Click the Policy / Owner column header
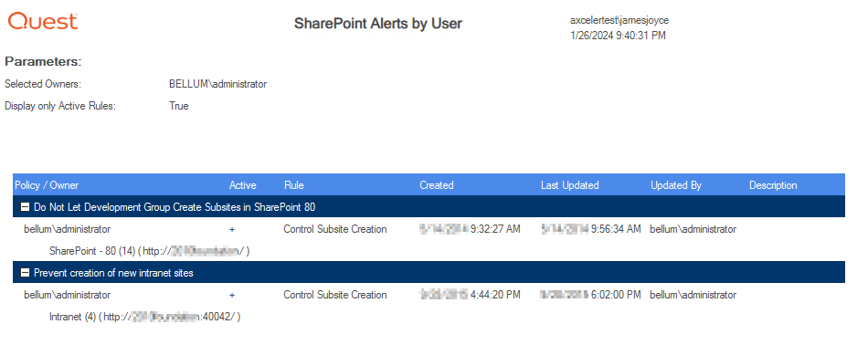This screenshot has width=868, height=345. pos(47,185)
